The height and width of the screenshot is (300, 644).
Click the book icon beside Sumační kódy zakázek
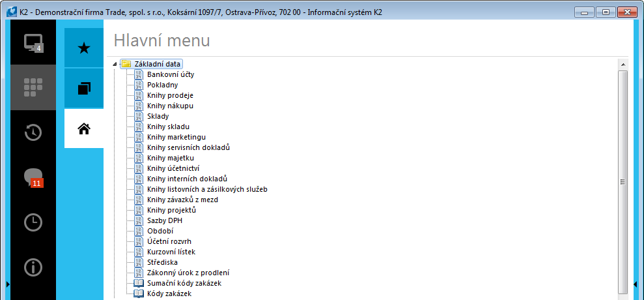point(139,283)
